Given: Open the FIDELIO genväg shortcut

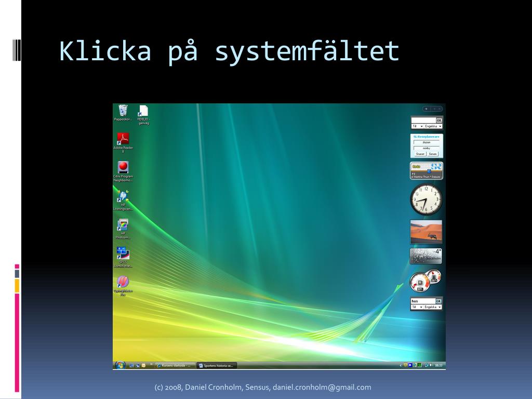Looking at the screenshot, I should (x=143, y=115).
